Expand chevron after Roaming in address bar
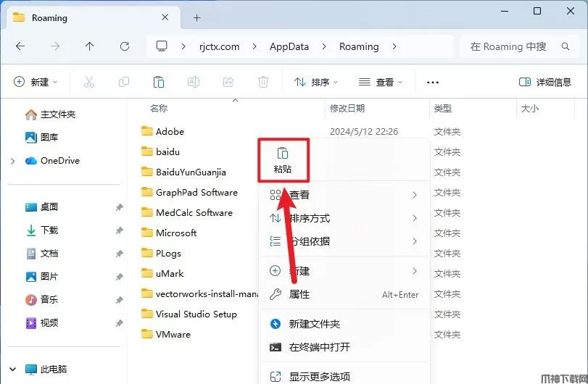 (x=394, y=46)
